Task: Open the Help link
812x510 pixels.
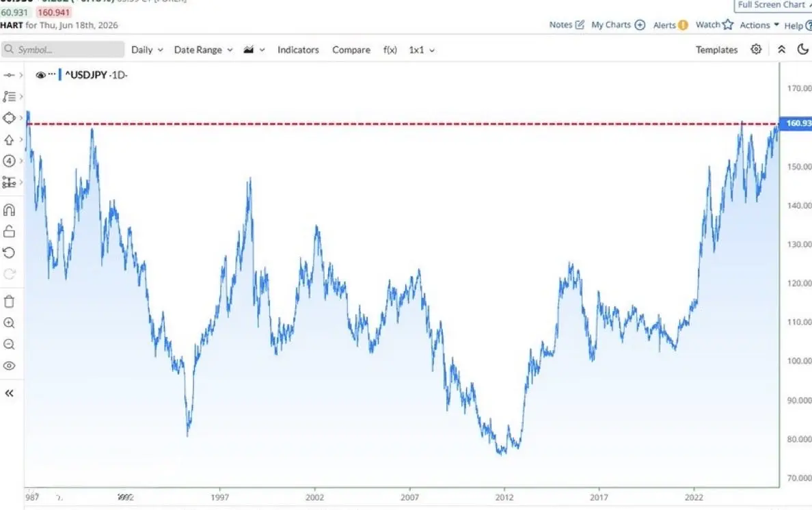Action: point(798,25)
